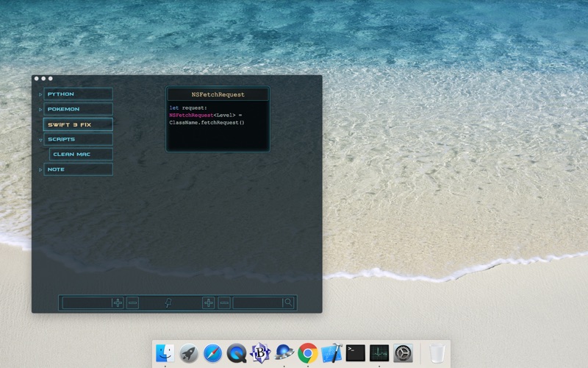Click the NSFetchRequest snippet title

[218, 94]
